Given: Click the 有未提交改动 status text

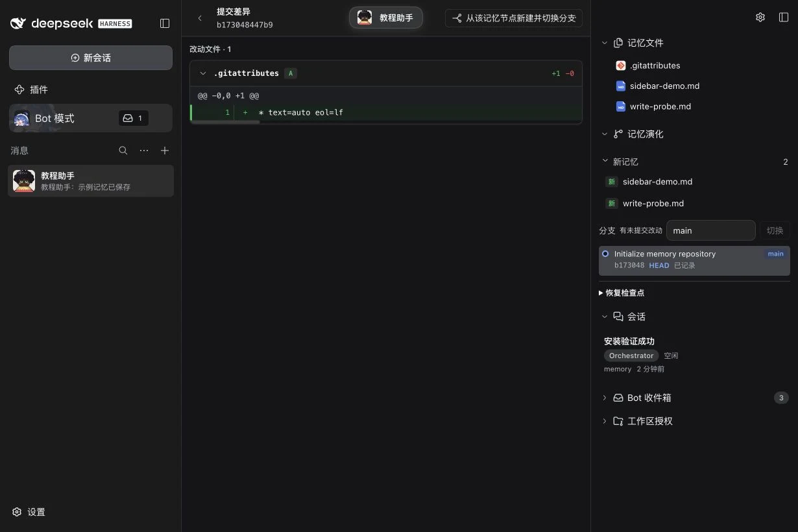Looking at the screenshot, I should 641,230.
